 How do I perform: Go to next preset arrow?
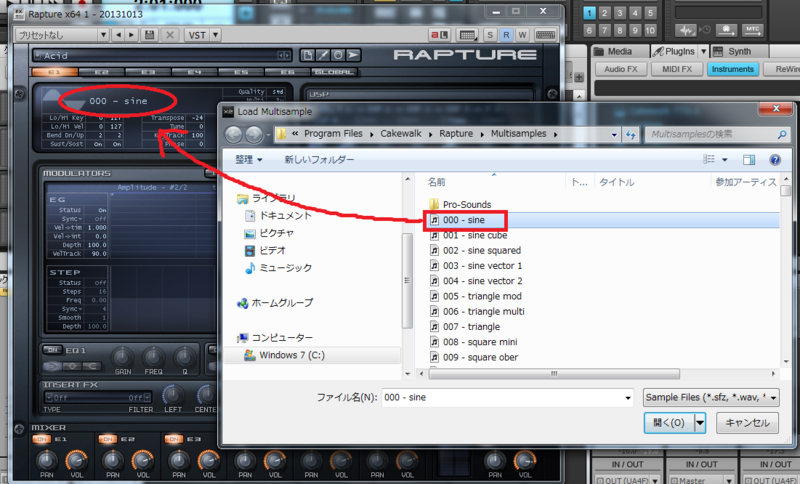click(x=132, y=35)
